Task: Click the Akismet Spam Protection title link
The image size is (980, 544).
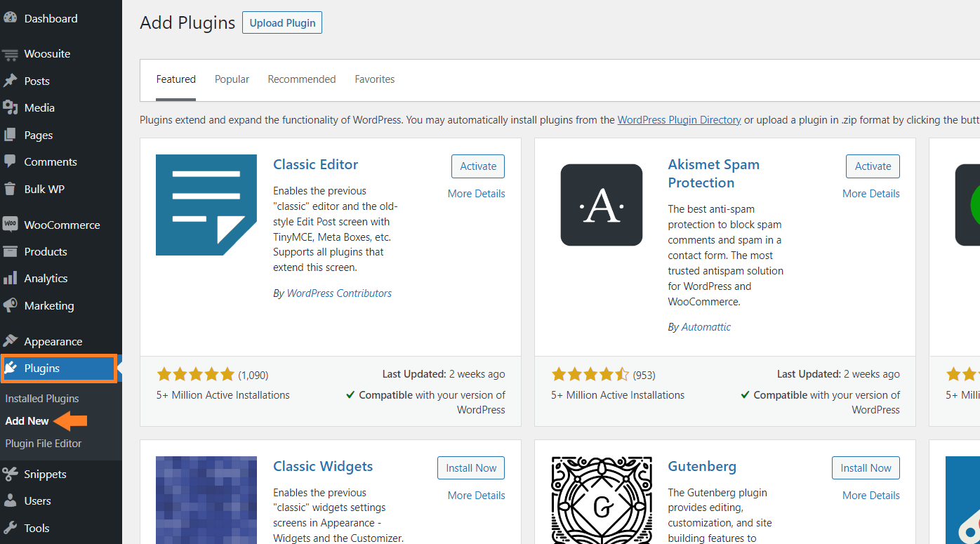Action: click(x=714, y=173)
